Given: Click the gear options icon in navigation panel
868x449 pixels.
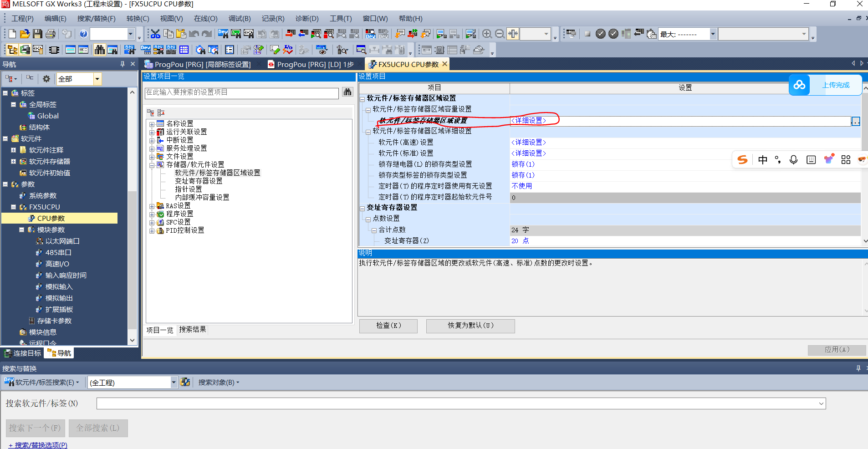Looking at the screenshot, I should point(46,79).
